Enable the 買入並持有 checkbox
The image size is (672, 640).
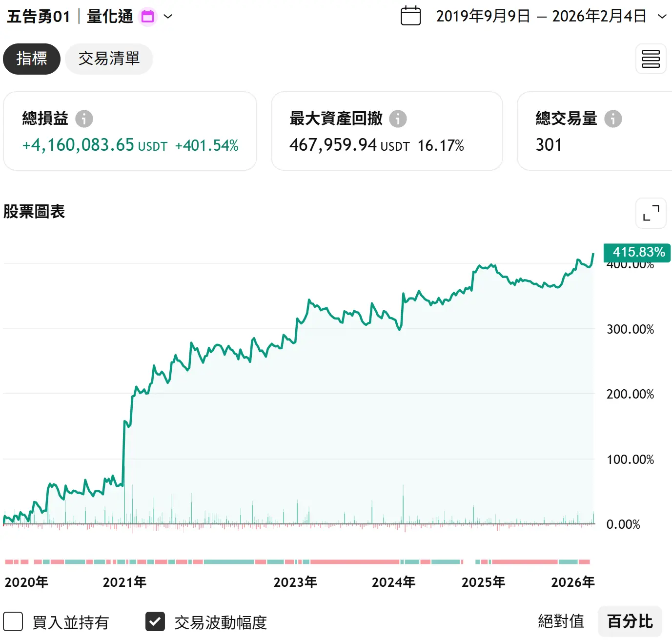pos(13,622)
